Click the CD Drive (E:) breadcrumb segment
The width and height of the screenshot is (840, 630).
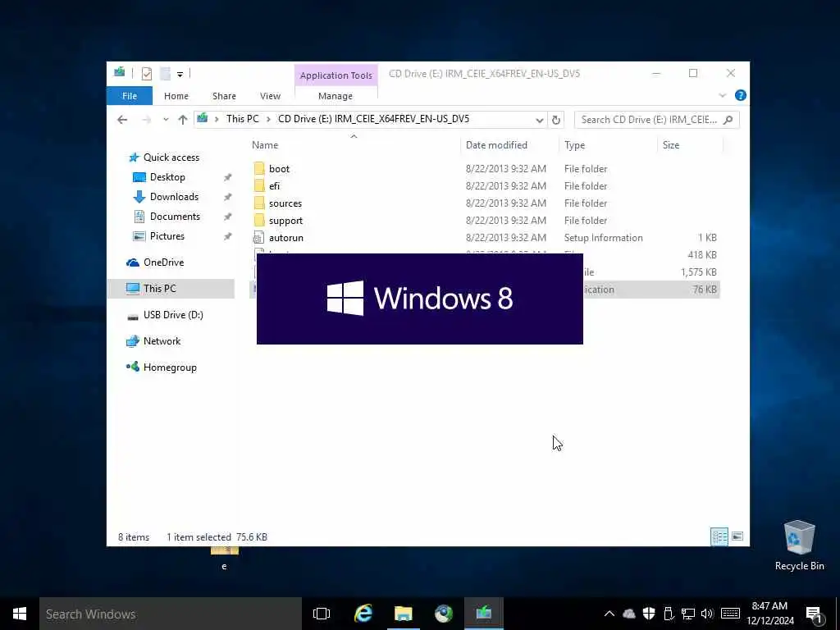coord(373,119)
